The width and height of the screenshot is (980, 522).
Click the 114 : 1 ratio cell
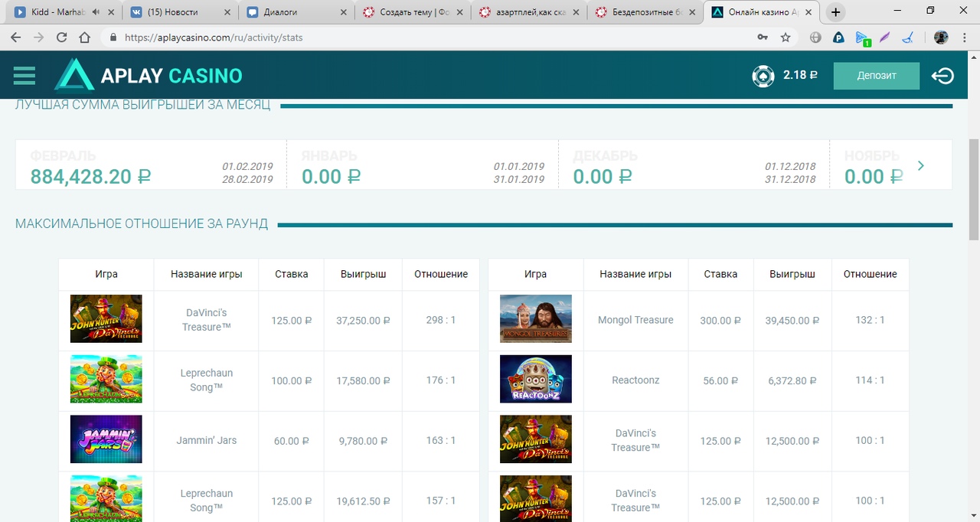tap(870, 380)
